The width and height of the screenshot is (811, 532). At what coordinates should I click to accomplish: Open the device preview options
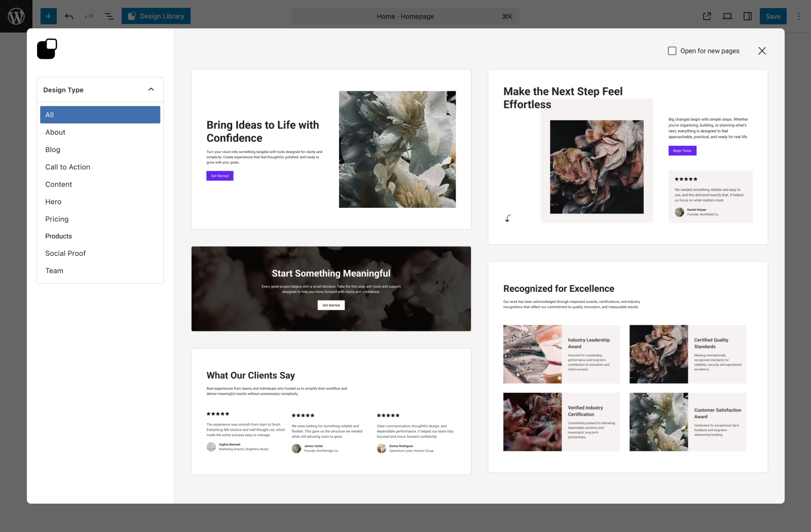[727, 16]
